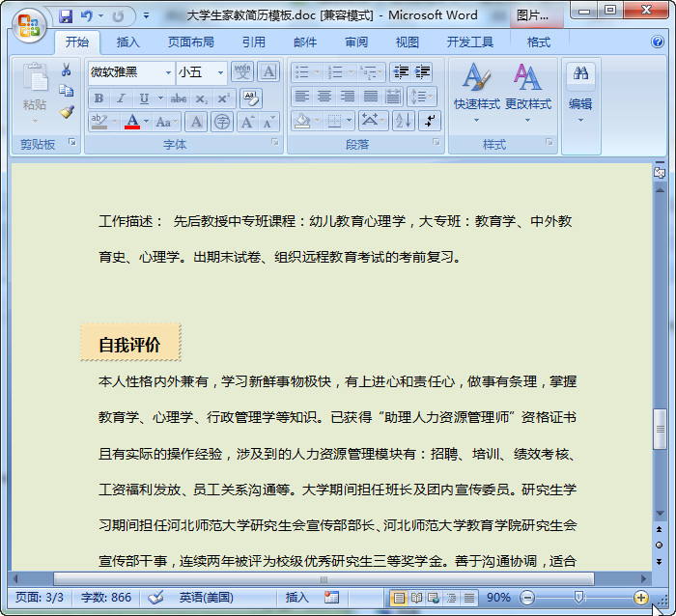676x616 pixels.
Task: Click the spelling check status icon
Action: coord(155,598)
